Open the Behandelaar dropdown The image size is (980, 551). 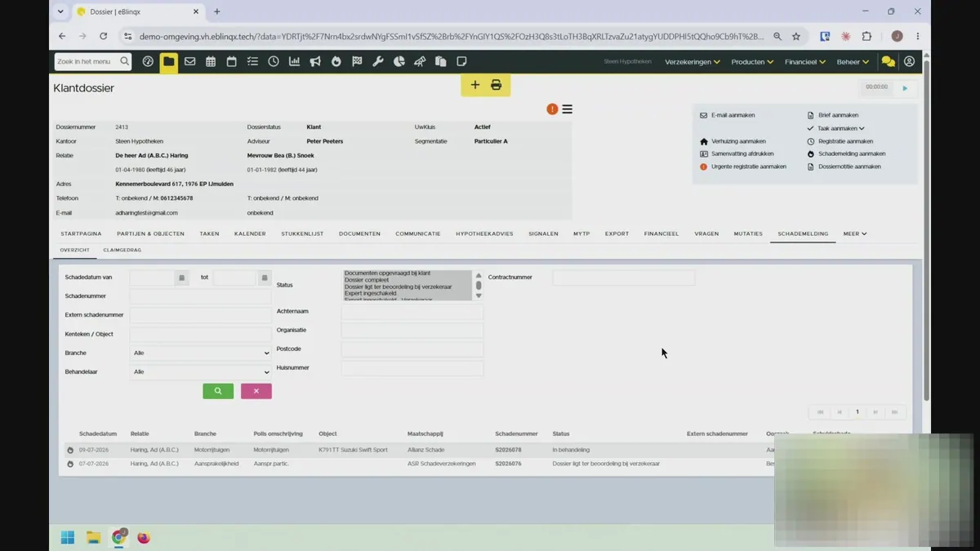coord(201,372)
